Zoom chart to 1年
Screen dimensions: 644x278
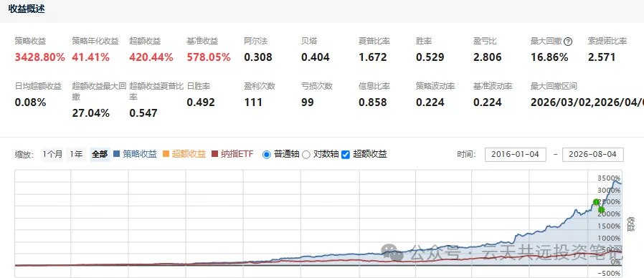click(77, 154)
